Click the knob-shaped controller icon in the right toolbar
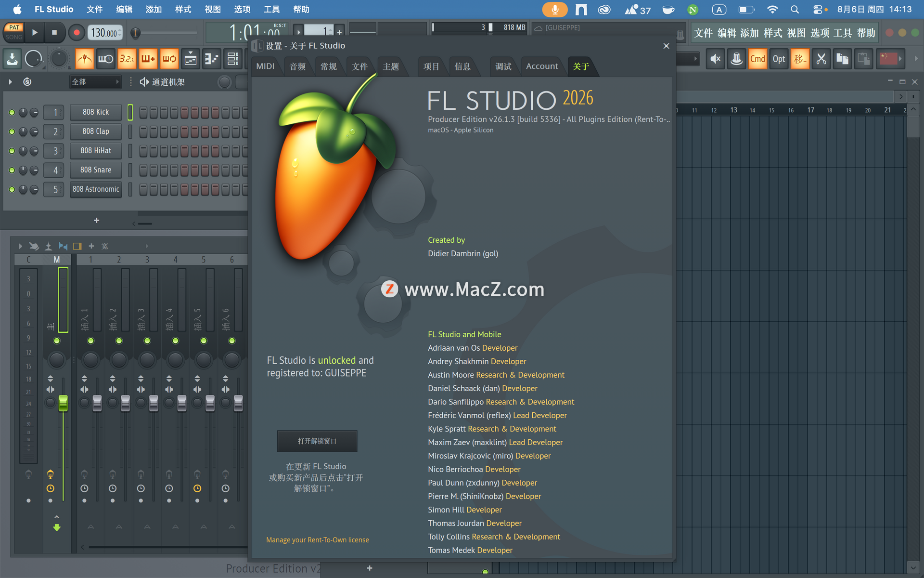This screenshot has width=924, height=578. (737, 59)
